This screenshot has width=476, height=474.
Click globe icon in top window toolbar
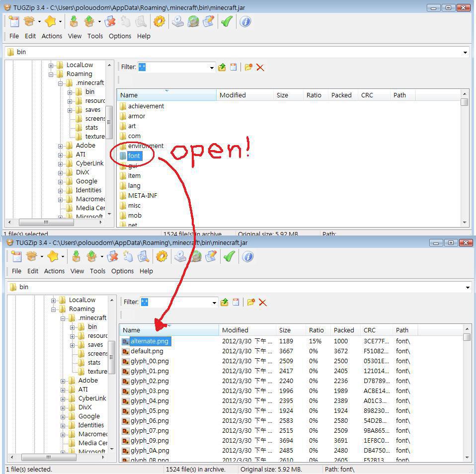click(193, 21)
